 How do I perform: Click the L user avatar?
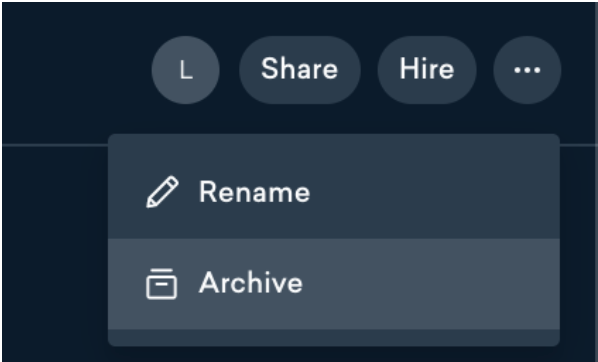(186, 70)
